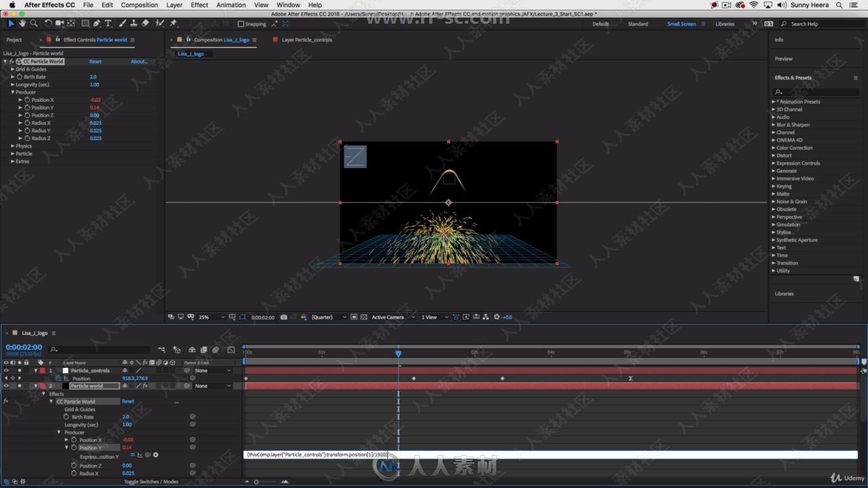
Task: Expand the Particle property group
Action: (x=12, y=154)
